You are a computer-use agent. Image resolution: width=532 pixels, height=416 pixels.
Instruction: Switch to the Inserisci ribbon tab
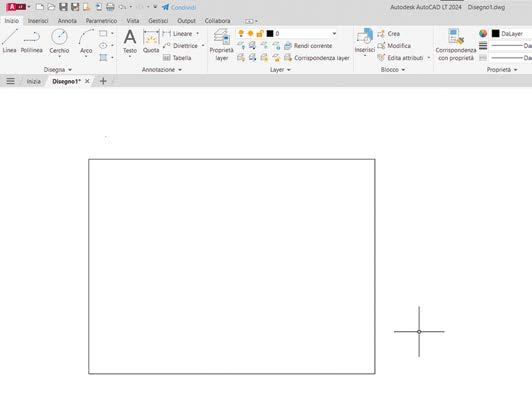38,21
